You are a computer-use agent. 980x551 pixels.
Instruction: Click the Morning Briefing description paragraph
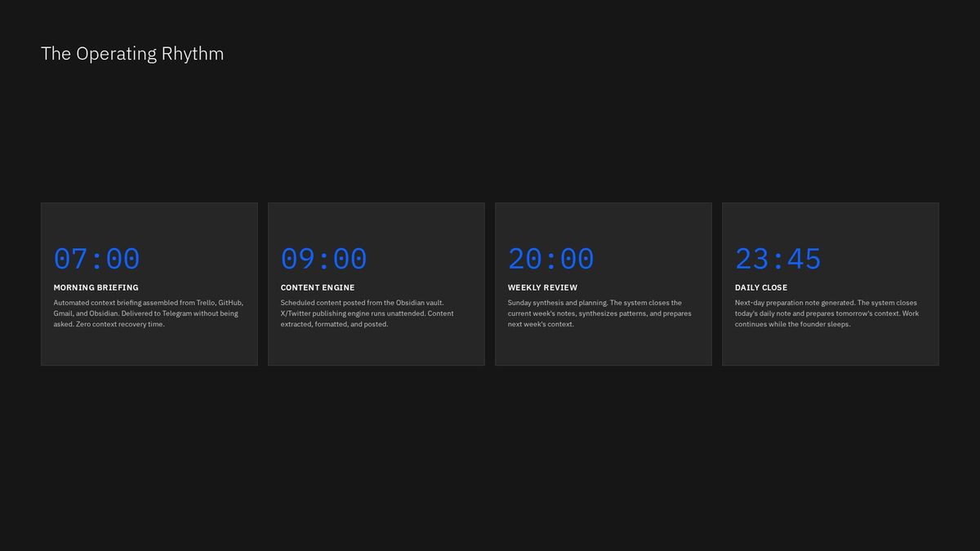click(149, 313)
